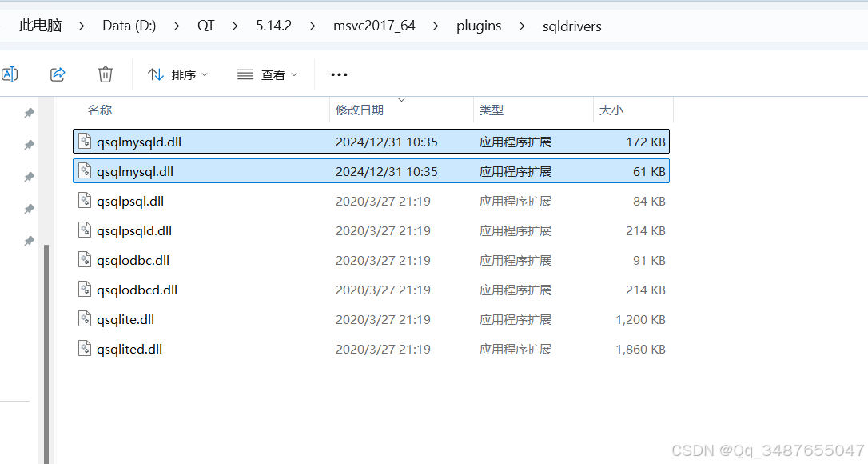Image resolution: width=868 pixels, height=464 pixels.
Task: Click the 应用程序扩展 type of qsqlite.dll
Action: click(x=516, y=319)
